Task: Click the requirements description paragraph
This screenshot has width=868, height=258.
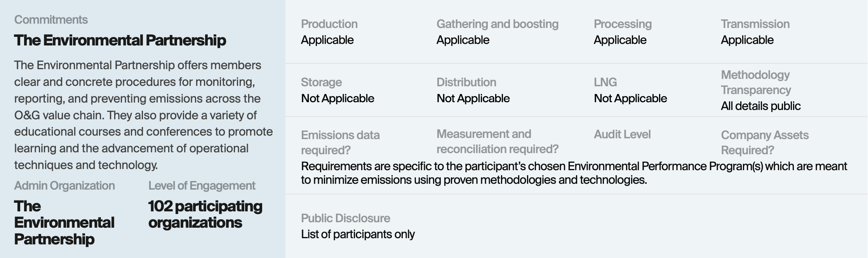Action: point(574,173)
